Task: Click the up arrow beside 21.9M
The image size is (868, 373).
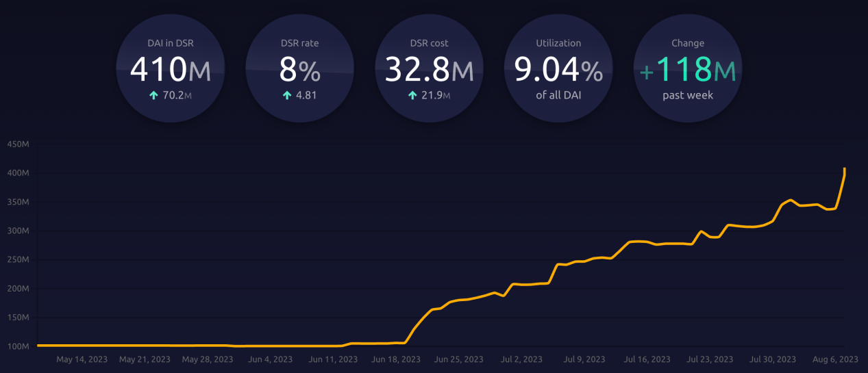Action: tap(412, 96)
